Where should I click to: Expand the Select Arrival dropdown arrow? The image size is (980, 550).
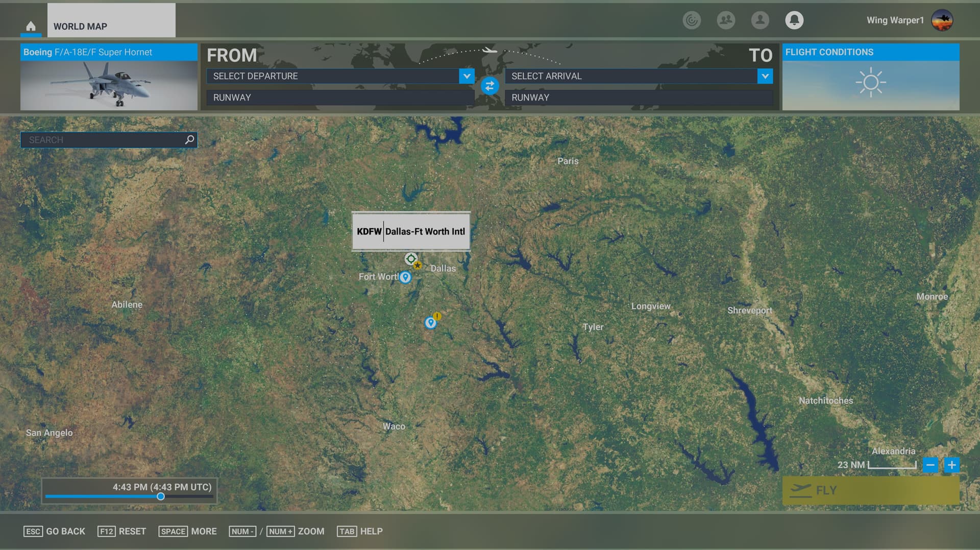(765, 76)
